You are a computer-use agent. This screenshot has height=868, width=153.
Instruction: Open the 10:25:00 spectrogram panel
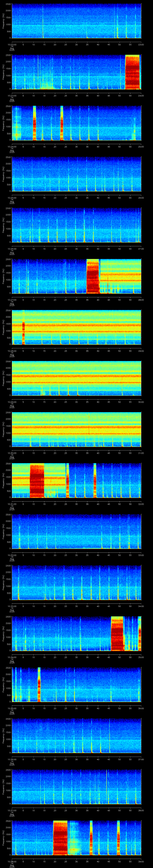coord(76,174)
